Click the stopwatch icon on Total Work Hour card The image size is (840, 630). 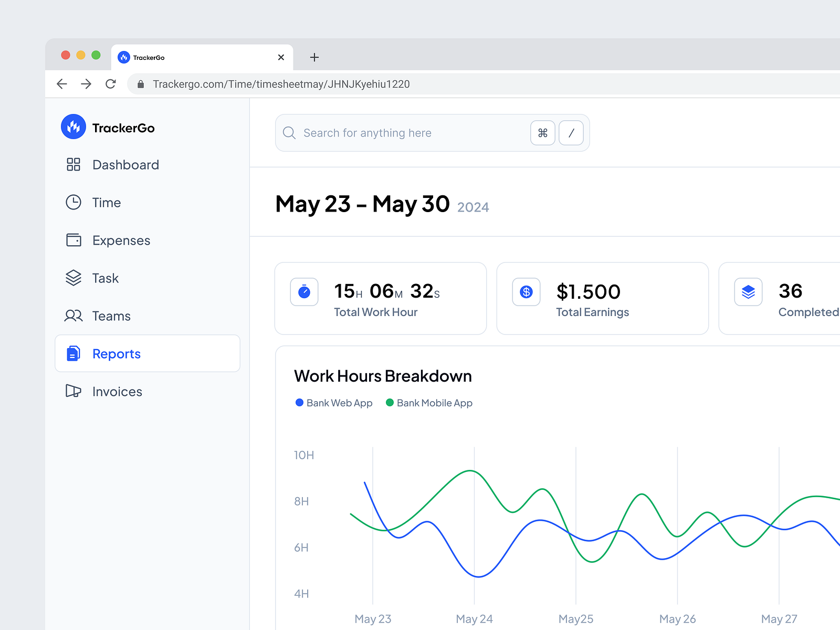click(x=304, y=292)
